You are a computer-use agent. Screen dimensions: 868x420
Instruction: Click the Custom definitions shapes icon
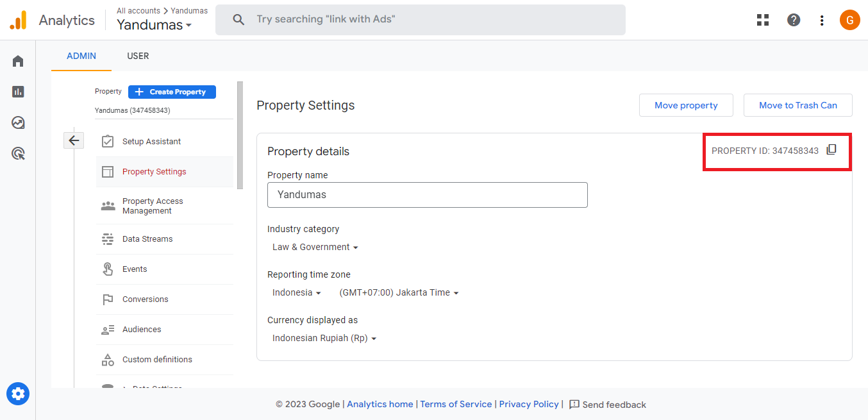108,360
